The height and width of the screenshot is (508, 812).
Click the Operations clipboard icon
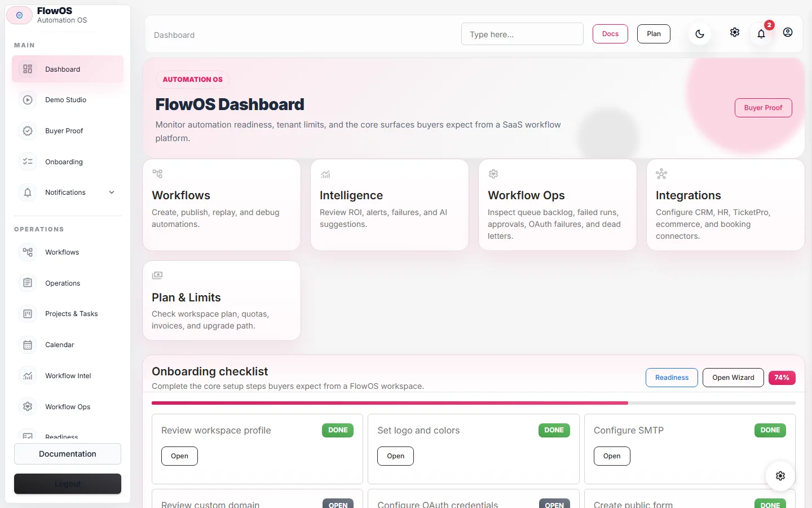click(x=28, y=283)
